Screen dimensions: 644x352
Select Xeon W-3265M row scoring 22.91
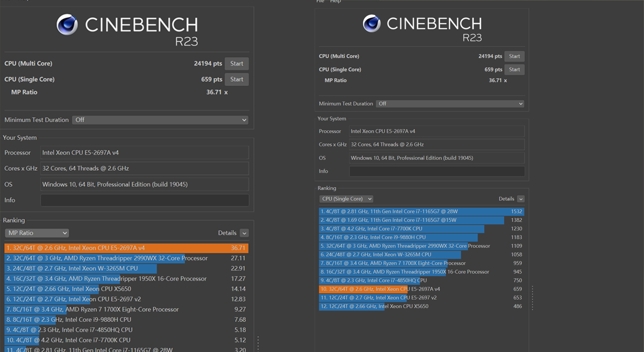tap(126, 269)
